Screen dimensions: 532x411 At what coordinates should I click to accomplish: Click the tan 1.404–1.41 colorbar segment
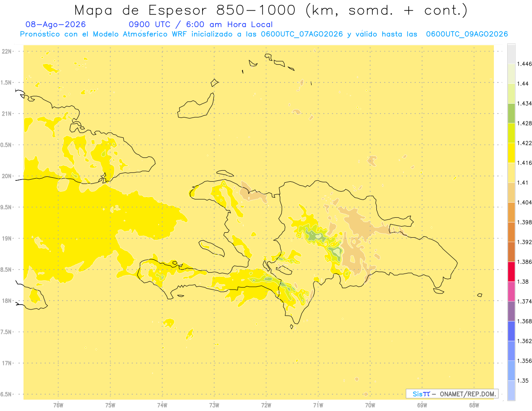[x=511, y=192]
